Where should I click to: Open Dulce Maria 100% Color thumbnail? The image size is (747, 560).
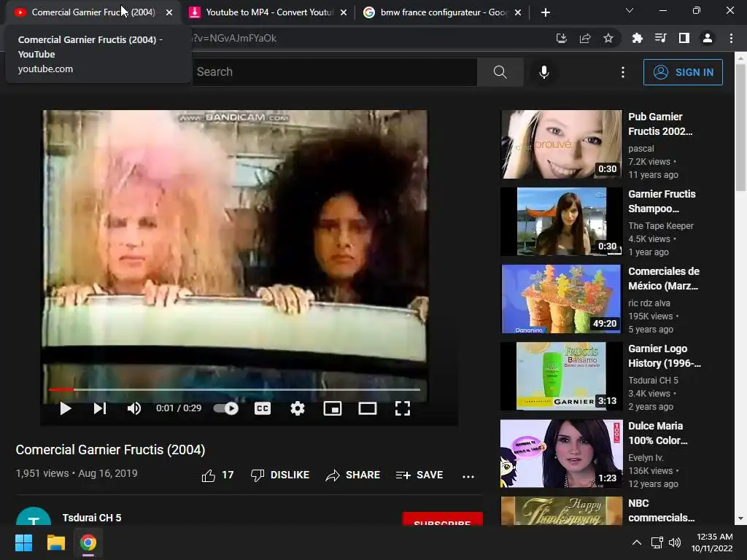561,454
